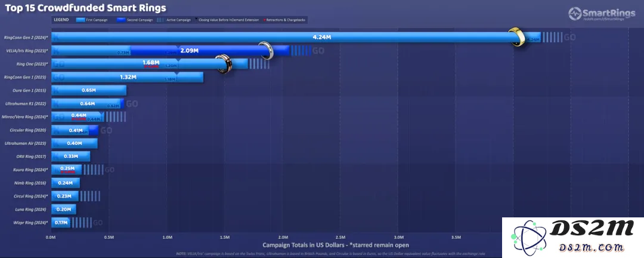Click the 'LEGEND' label
This screenshot has width=644, height=258.
pyautogui.click(x=61, y=20)
